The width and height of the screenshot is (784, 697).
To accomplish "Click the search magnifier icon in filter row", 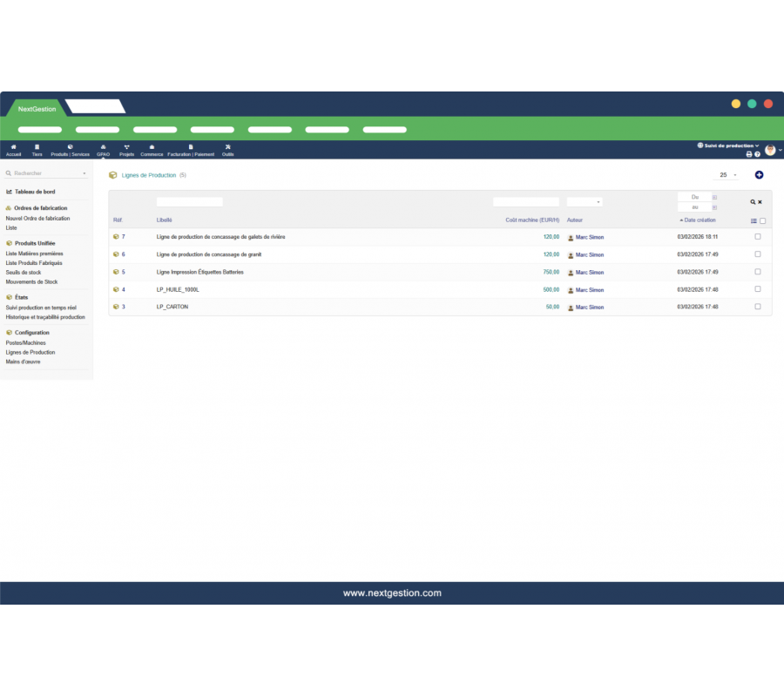I will click(x=753, y=202).
